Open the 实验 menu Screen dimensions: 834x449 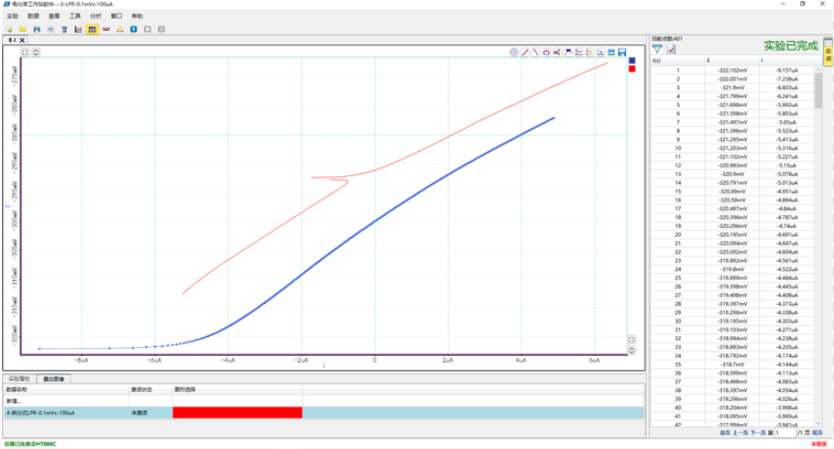click(13, 16)
